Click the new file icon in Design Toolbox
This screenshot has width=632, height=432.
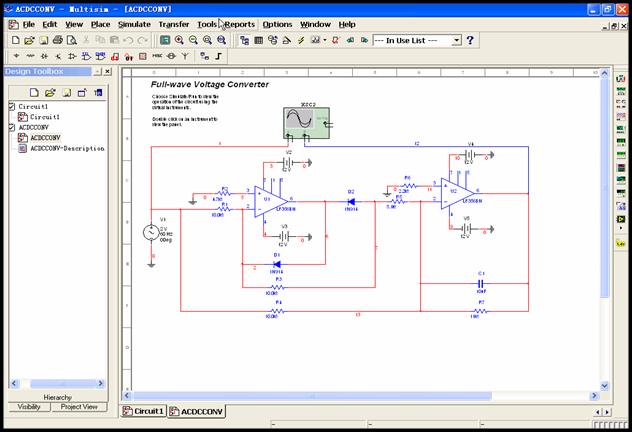point(34,93)
